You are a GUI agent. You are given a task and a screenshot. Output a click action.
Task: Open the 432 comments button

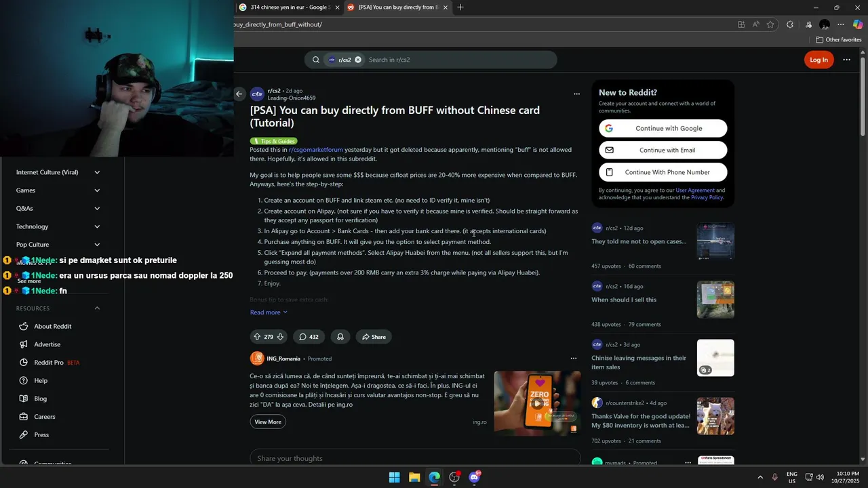309,337
